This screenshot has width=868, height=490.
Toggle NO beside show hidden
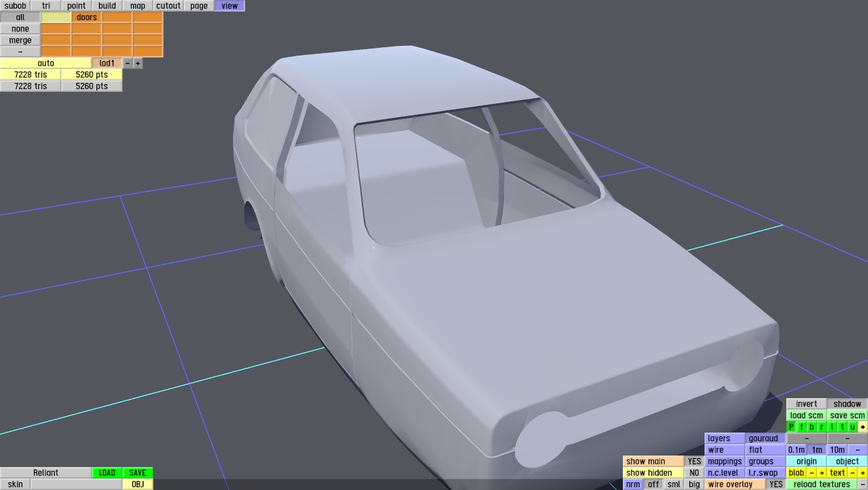pyautogui.click(x=694, y=473)
